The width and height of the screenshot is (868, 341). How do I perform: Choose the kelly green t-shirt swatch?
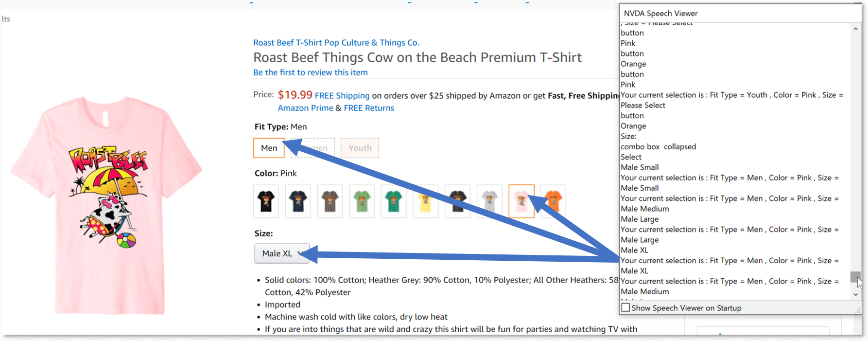[394, 201]
